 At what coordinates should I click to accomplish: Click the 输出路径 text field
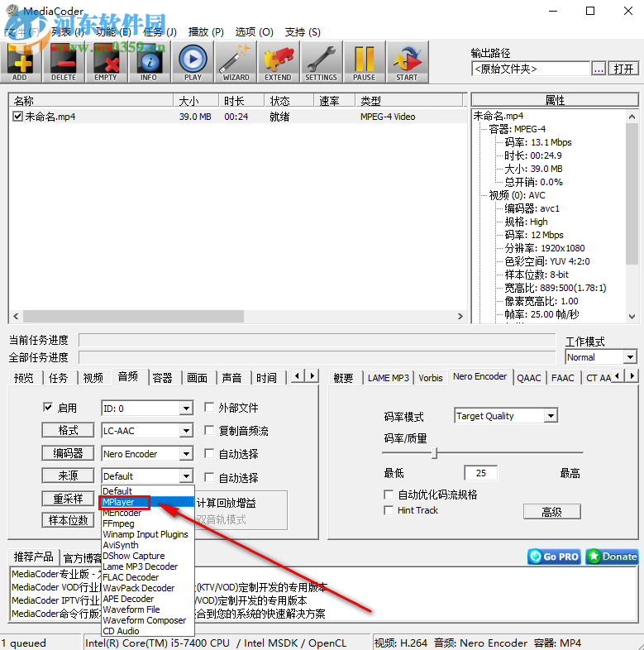click(531, 69)
